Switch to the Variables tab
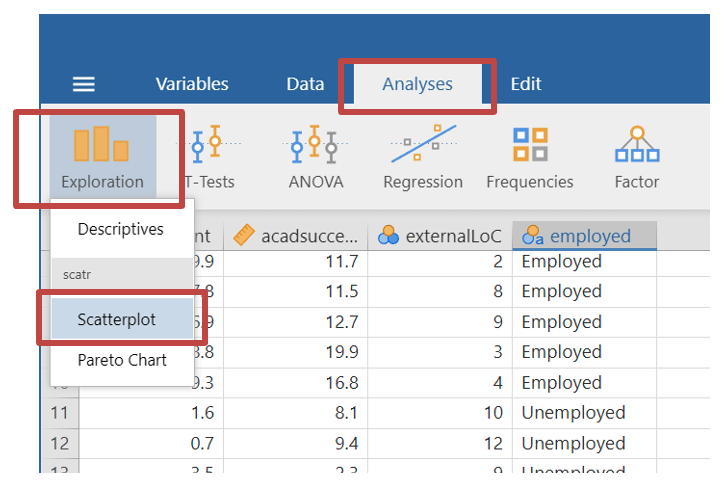725x495 pixels. [192, 84]
